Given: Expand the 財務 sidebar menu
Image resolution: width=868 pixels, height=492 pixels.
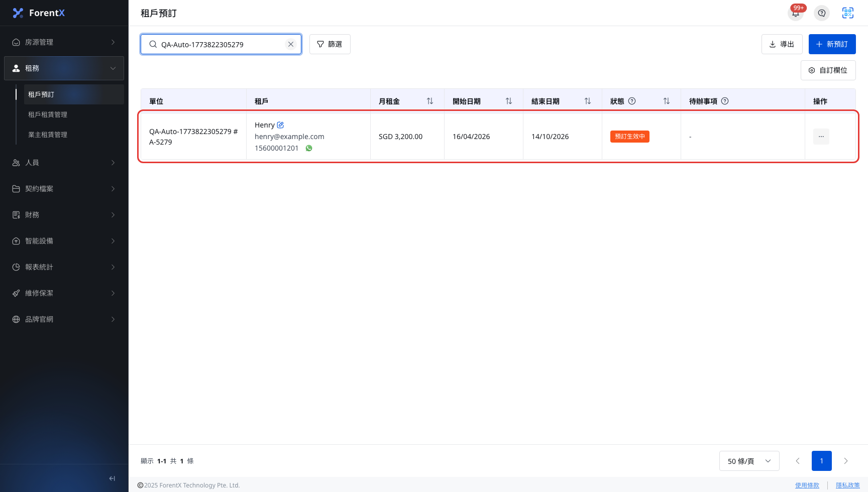Looking at the screenshot, I should tap(64, 215).
